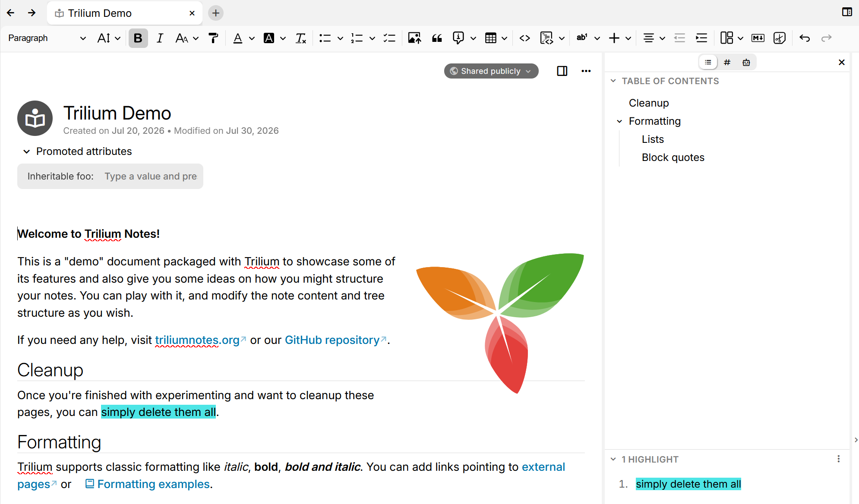The image size is (859, 504).
Task: Open the font family dropdown
Action: [x=186, y=38]
